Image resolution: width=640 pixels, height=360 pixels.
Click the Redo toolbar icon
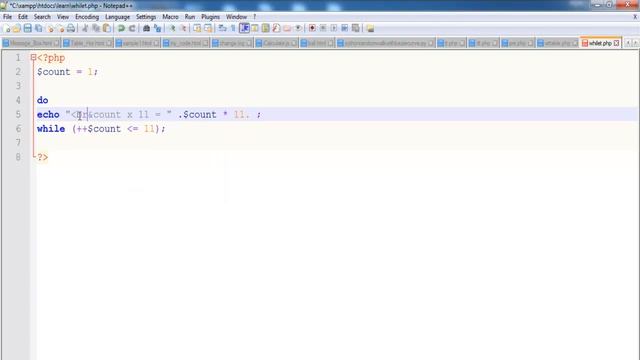(x=132, y=28)
